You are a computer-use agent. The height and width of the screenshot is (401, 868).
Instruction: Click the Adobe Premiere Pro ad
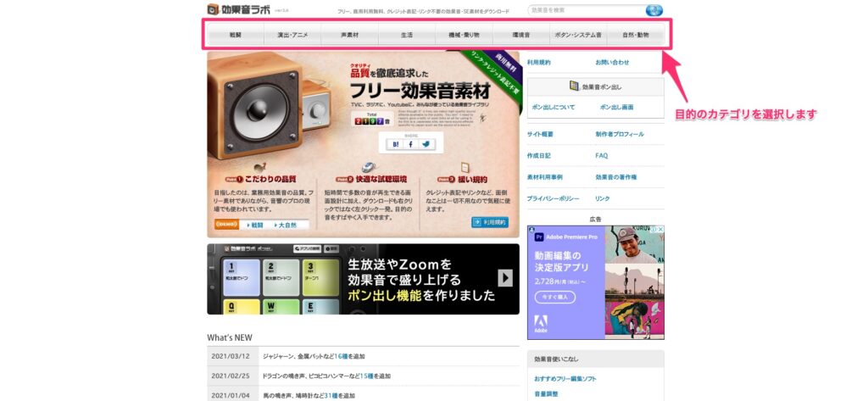point(595,281)
